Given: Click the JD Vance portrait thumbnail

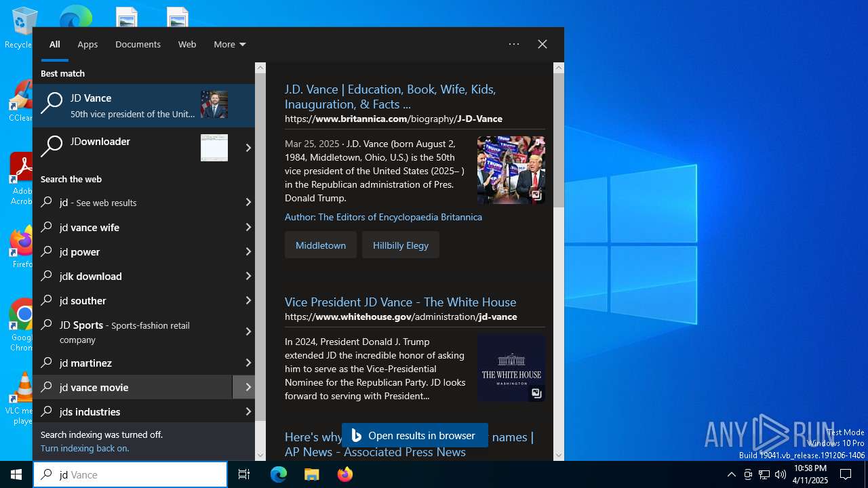Looking at the screenshot, I should pos(214,104).
